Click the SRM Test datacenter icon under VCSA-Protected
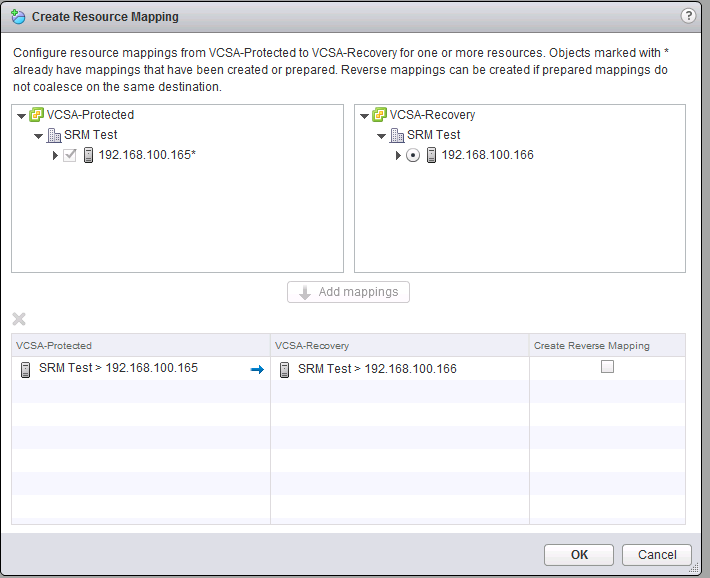710x578 pixels. (54, 135)
